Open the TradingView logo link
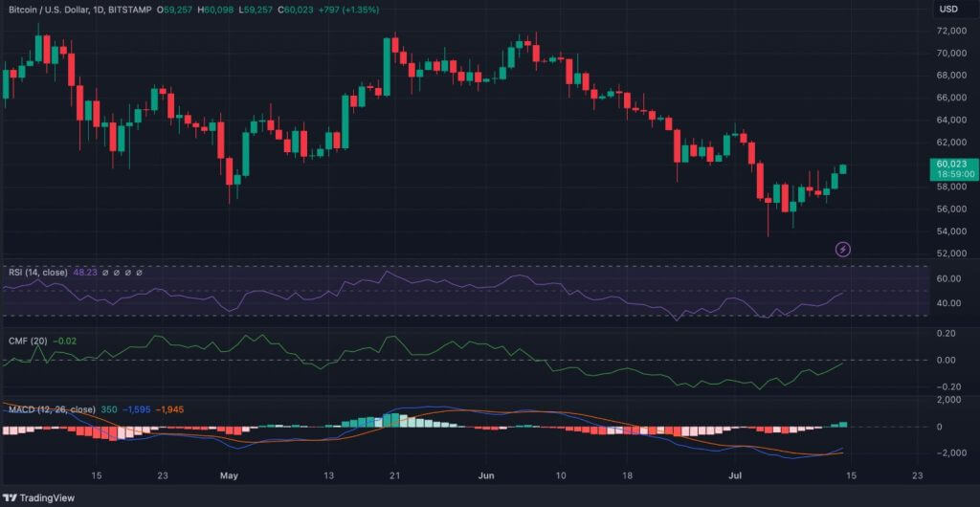Screen dimensions: 980x507 [38, 497]
